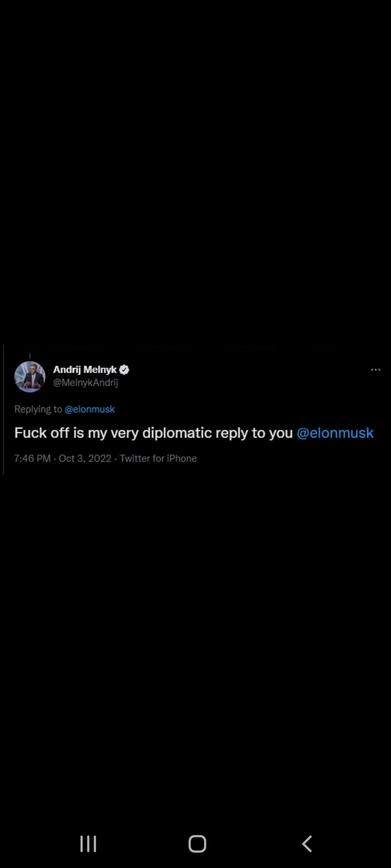The image size is (391, 868).
Task: Open the Twitter for iPhone source label
Action: [x=158, y=458]
